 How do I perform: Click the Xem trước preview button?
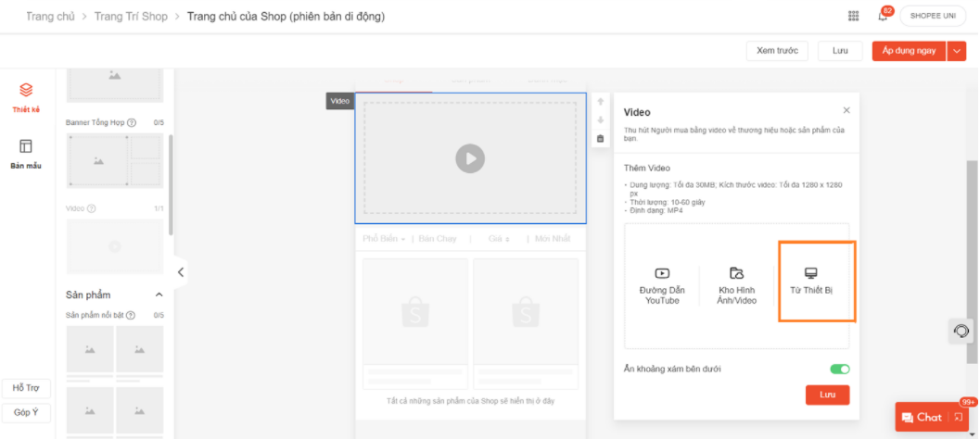click(777, 51)
